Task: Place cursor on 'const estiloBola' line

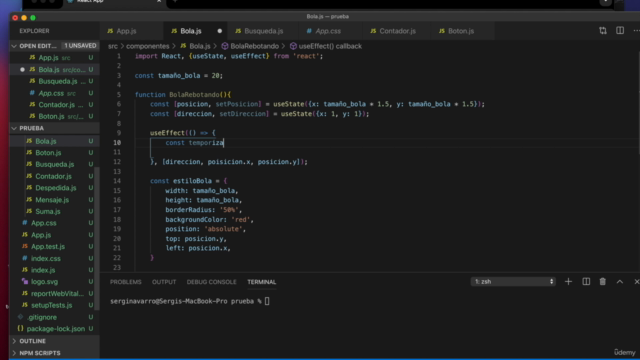Action: click(x=188, y=181)
